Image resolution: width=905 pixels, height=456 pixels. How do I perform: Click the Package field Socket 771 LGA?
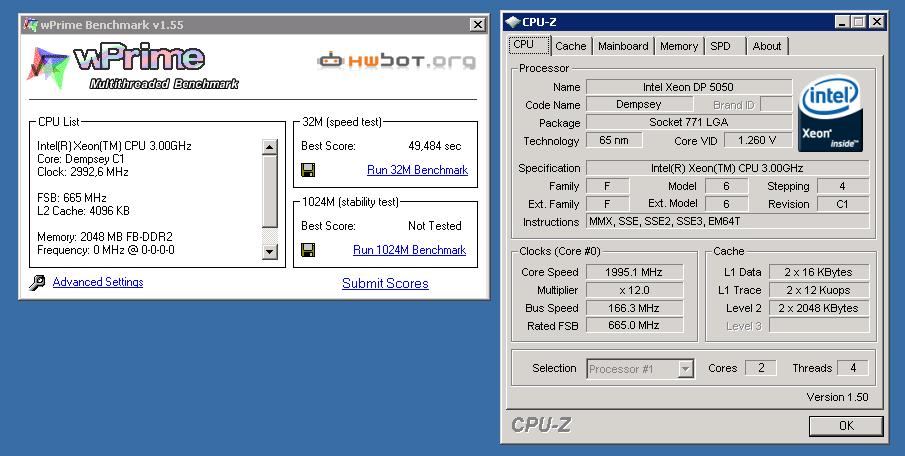point(689,122)
